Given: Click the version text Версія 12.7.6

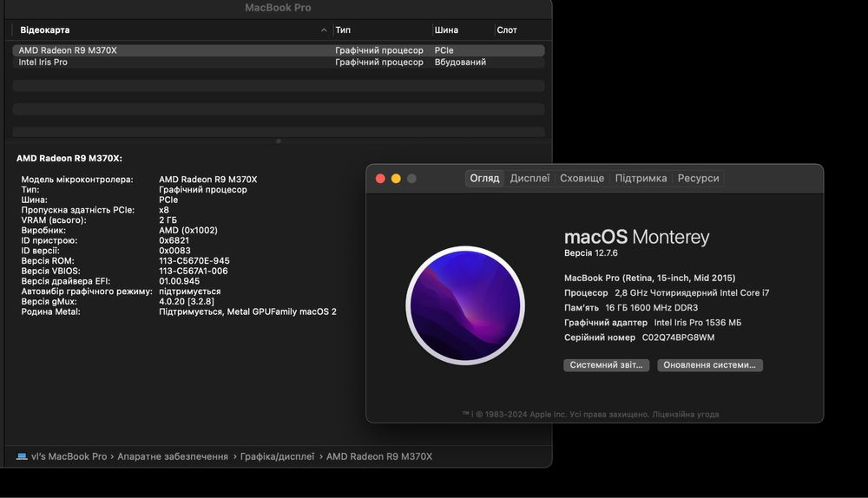Looking at the screenshot, I should coord(590,252).
